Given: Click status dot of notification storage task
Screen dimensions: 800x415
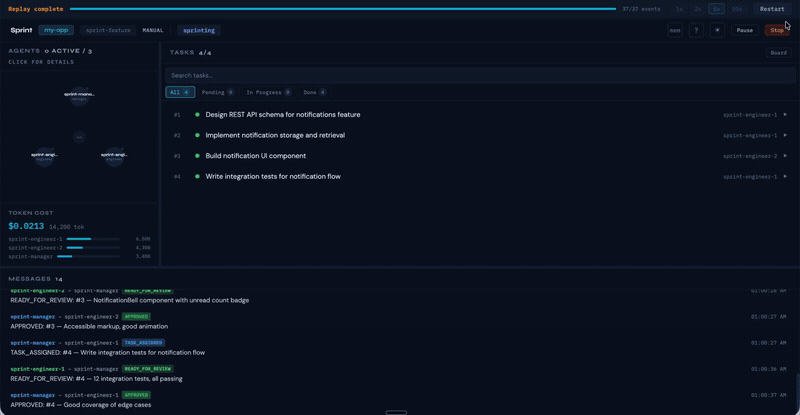Looking at the screenshot, I should 197,135.
